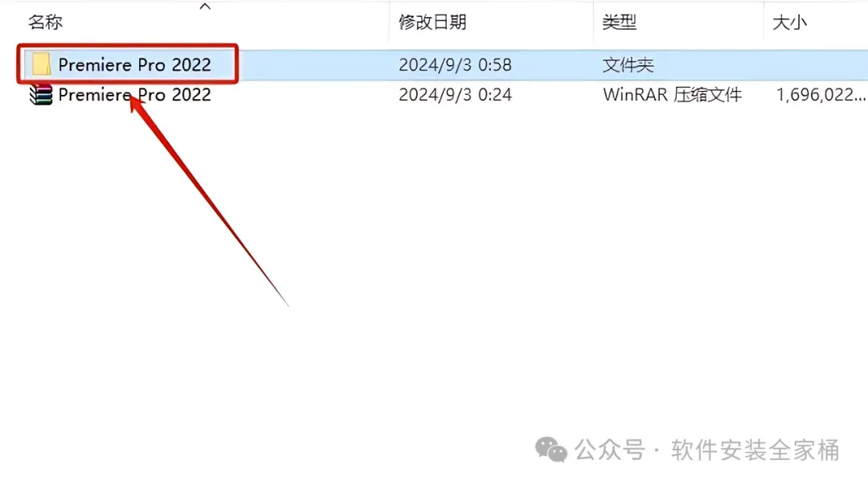This screenshot has height=485, width=868.
Task: Select the Premiere Pro 2022 archive file name
Action: tap(134, 95)
